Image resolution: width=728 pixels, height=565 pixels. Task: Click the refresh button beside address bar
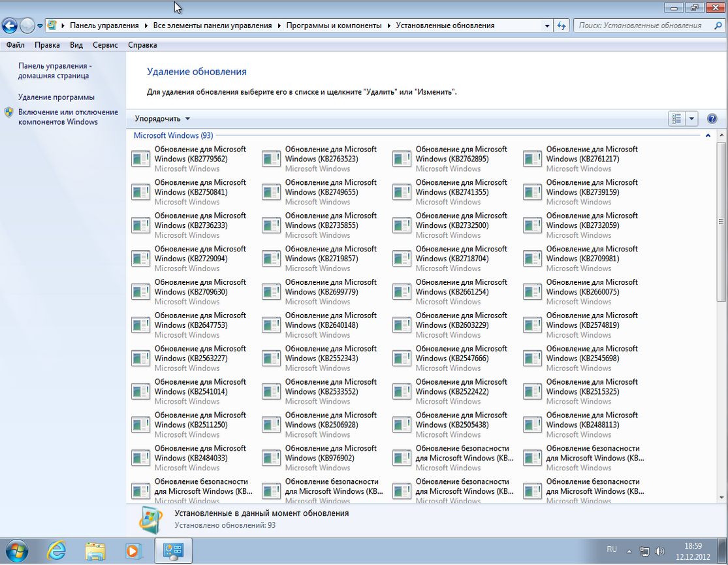tap(562, 25)
